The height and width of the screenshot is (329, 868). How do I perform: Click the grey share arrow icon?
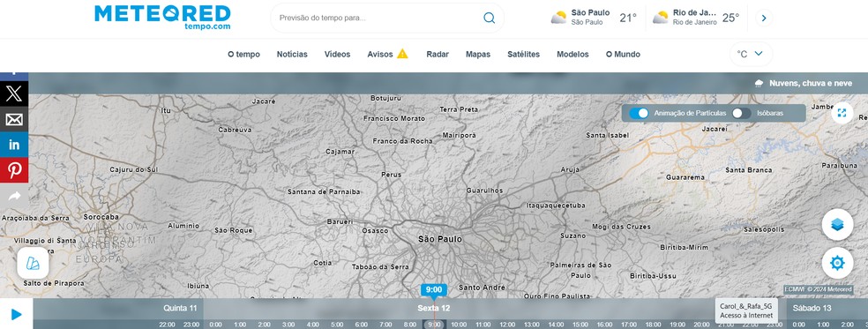click(x=14, y=196)
